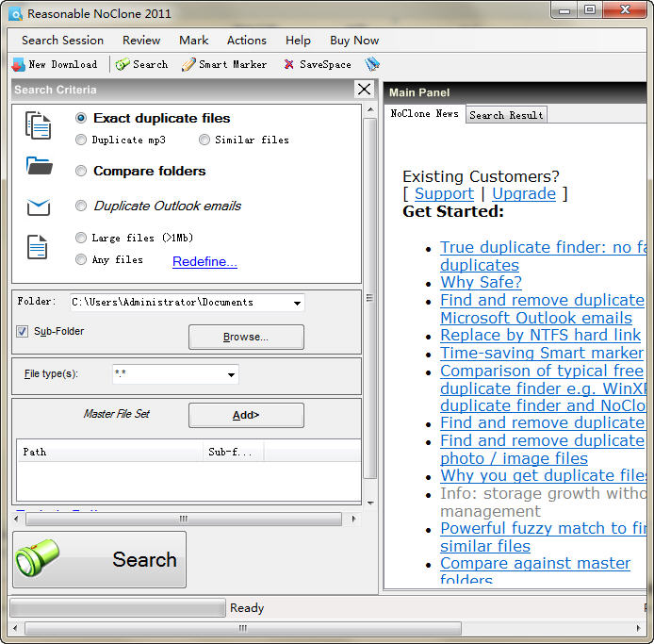Click the Redefine... link
The height and width of the screenshot is (644, 654).
[204, 262]
